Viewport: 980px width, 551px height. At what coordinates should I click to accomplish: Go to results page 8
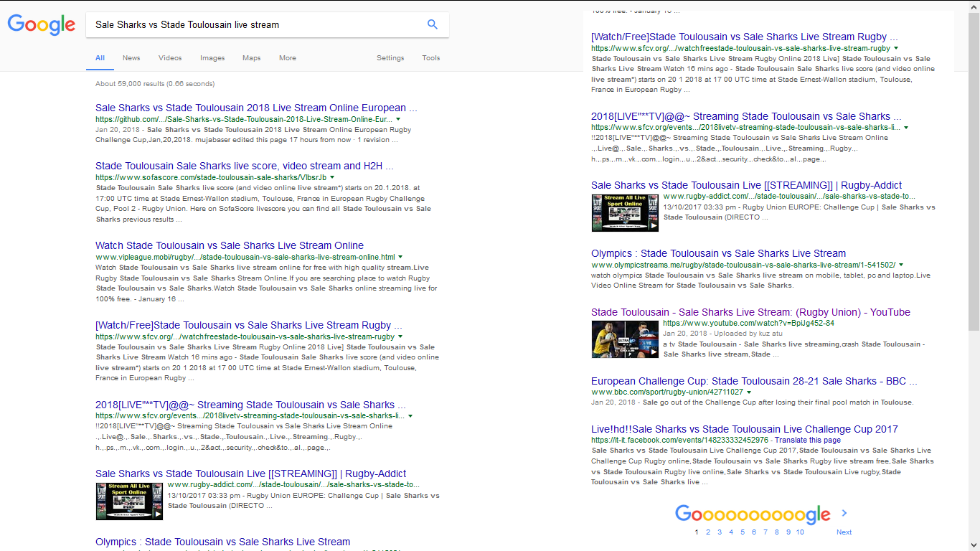click(x=777, y=532)
